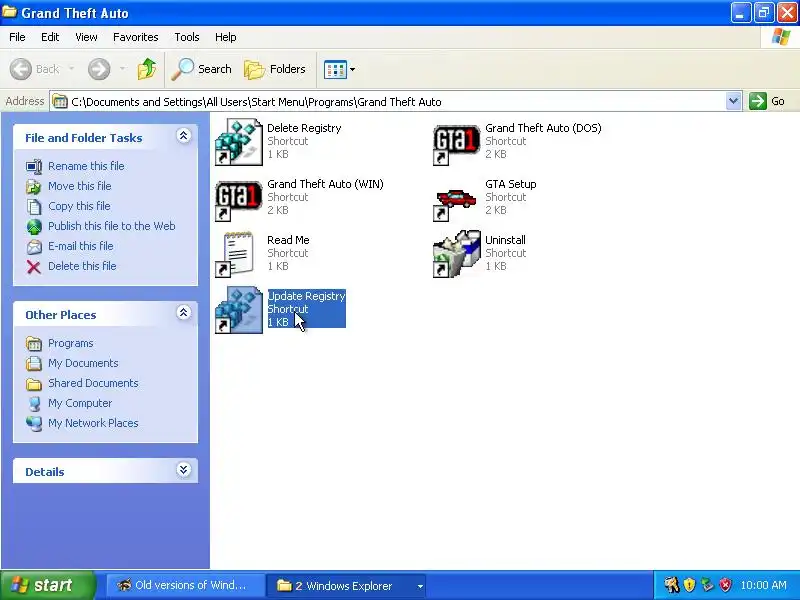Go to My Computer in Other Places
Viewport: 800px width, 600px height.
[80, 403]
